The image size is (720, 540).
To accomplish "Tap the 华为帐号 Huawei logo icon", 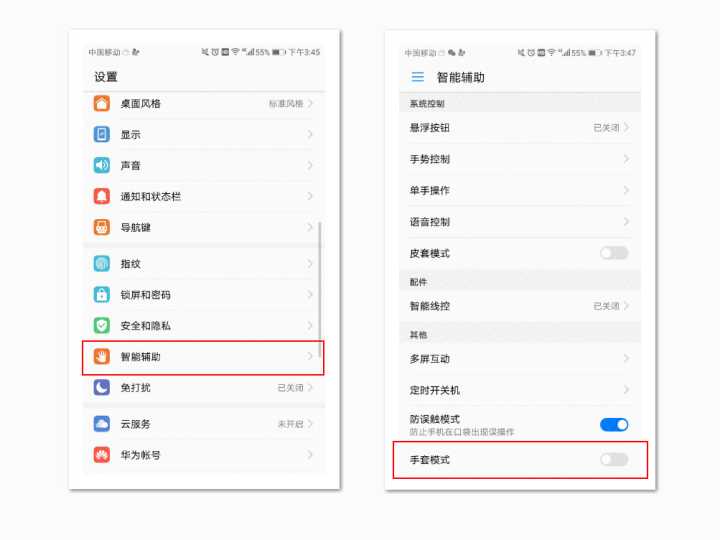I will click(x=101, y=455).
